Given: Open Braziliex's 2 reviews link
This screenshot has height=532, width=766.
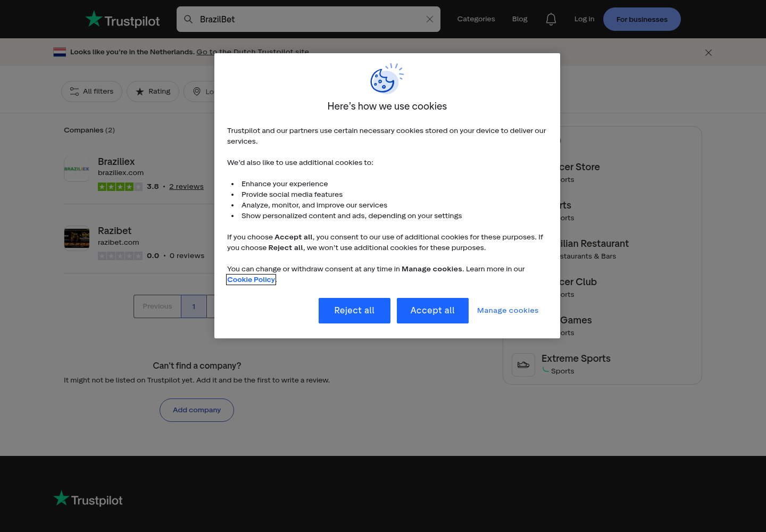Looking at the screenshot, I should 186,187.
